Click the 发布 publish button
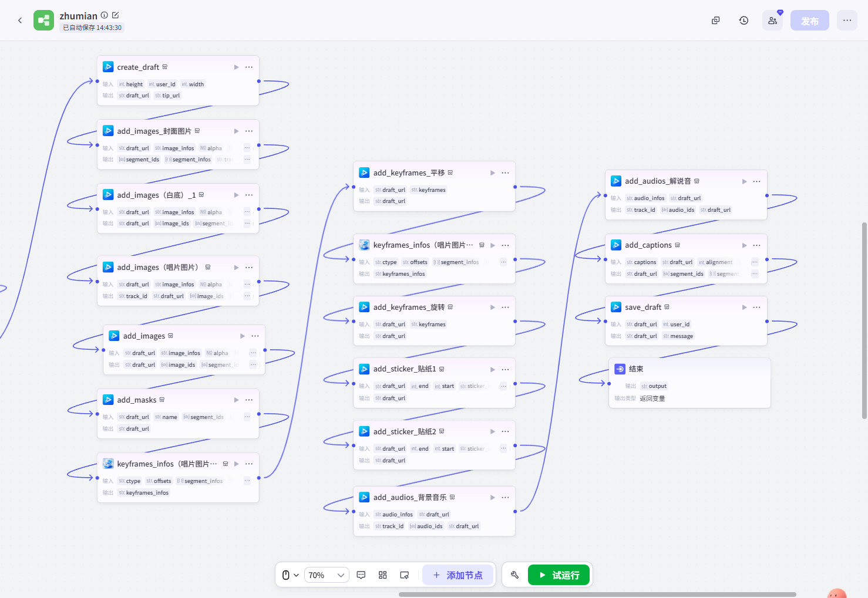This screenshot has height=598, width=868. pos(810,21)
